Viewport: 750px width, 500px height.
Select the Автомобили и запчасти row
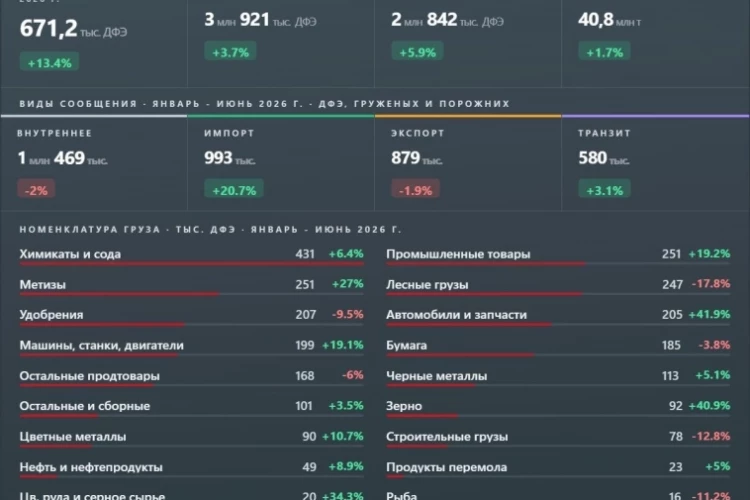(x=558, y=317)
